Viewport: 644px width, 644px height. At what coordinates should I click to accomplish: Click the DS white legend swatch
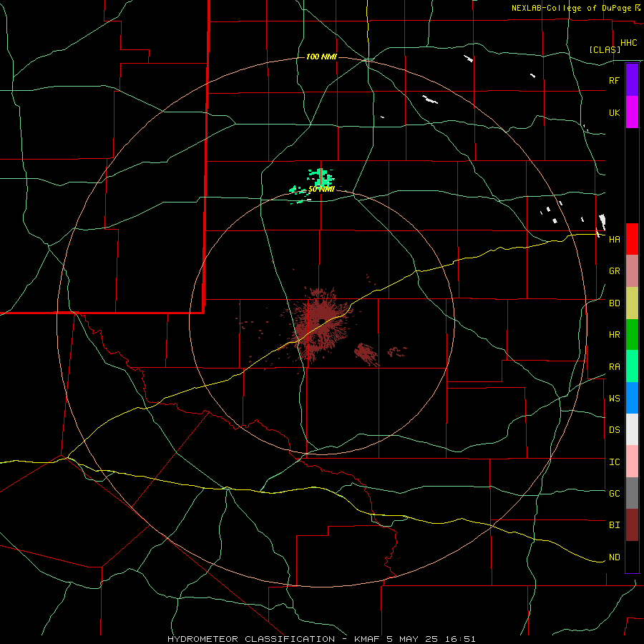tap(632, 429)
